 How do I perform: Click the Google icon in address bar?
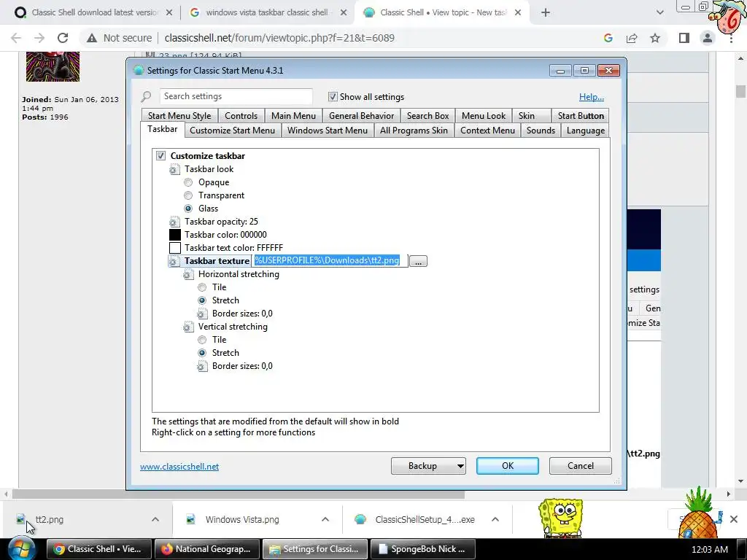pos(608,38)
